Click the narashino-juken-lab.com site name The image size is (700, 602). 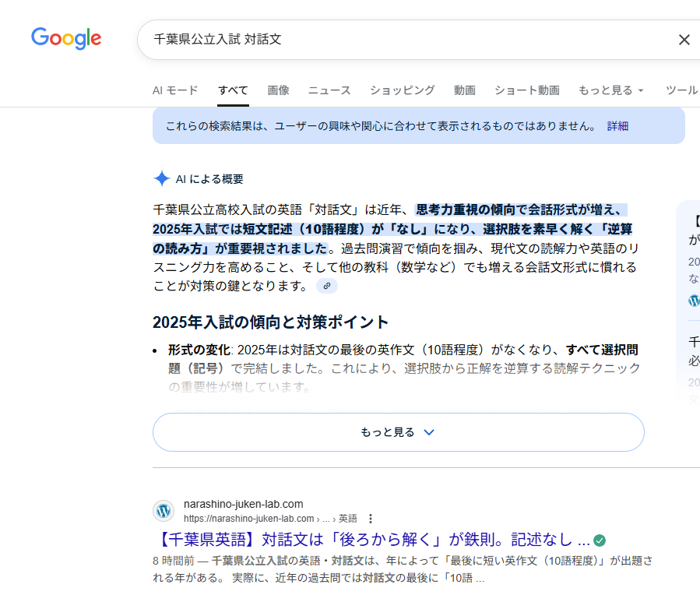pos(243,504)
